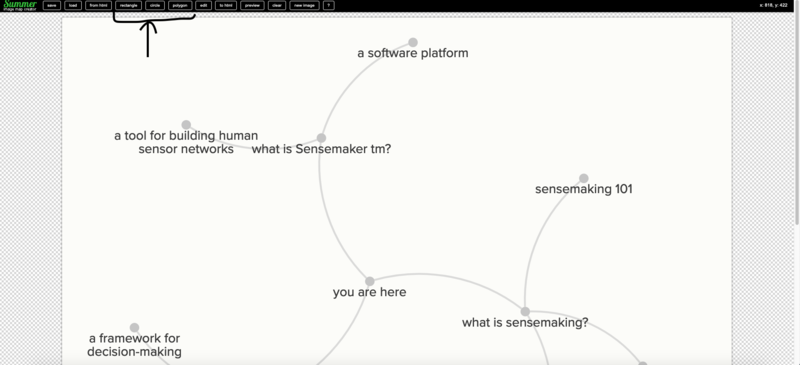
Task: Click the 'sensemaking 101' label
Action: coord(584,189)
